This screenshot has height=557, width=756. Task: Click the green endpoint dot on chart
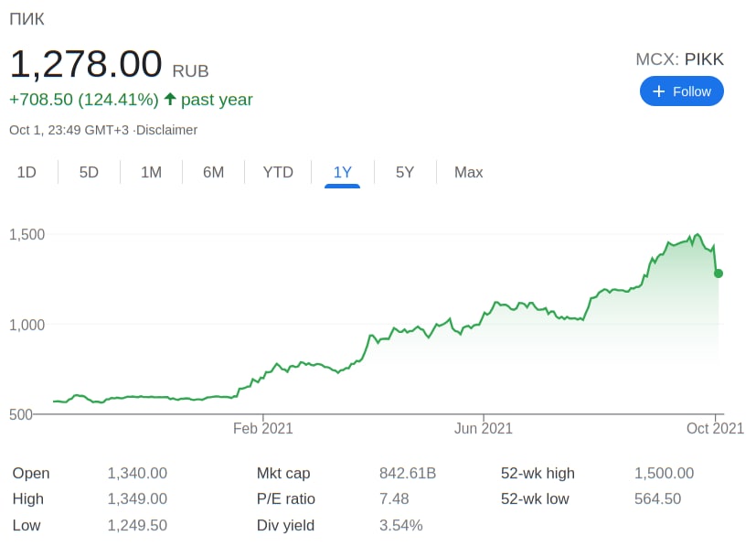click(x=719, y=273)
